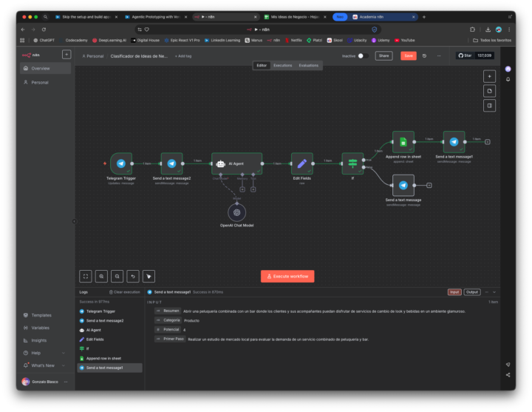Add node after Send a text message1
Image resolution: width=532 pixels, height=412 pixels.
pyautogui.click(x=488, y=142)
